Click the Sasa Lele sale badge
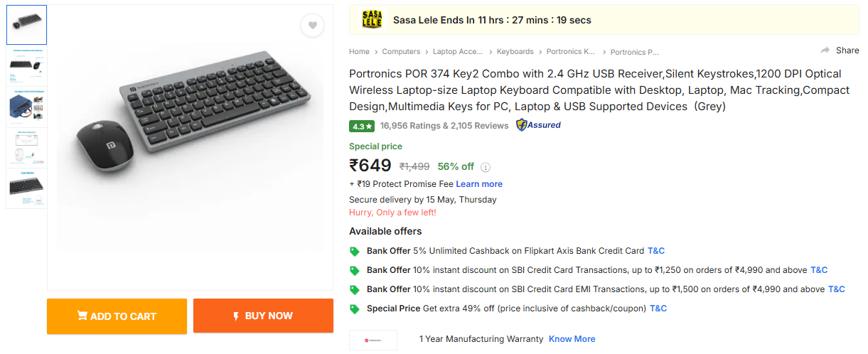 372,20
